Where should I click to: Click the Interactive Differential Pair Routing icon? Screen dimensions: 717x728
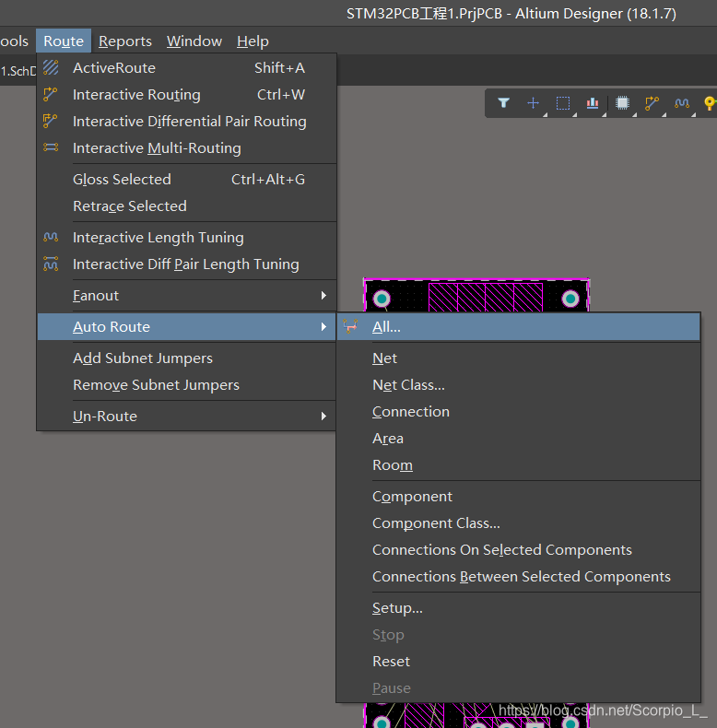[x=50, y=121]
